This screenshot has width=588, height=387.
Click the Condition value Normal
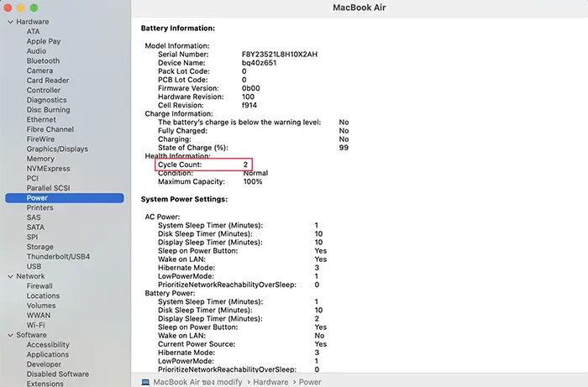(255, 173)
